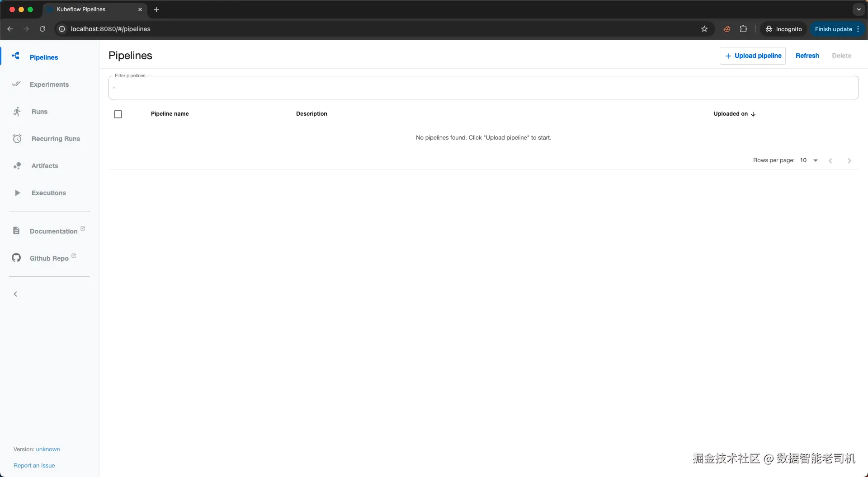Image resolution: width=868 pixels, height=477 pixels.
Task: Select the Kubeflow Pipelines browser tab
Action: pyautogui.click(x=94, y=9)
